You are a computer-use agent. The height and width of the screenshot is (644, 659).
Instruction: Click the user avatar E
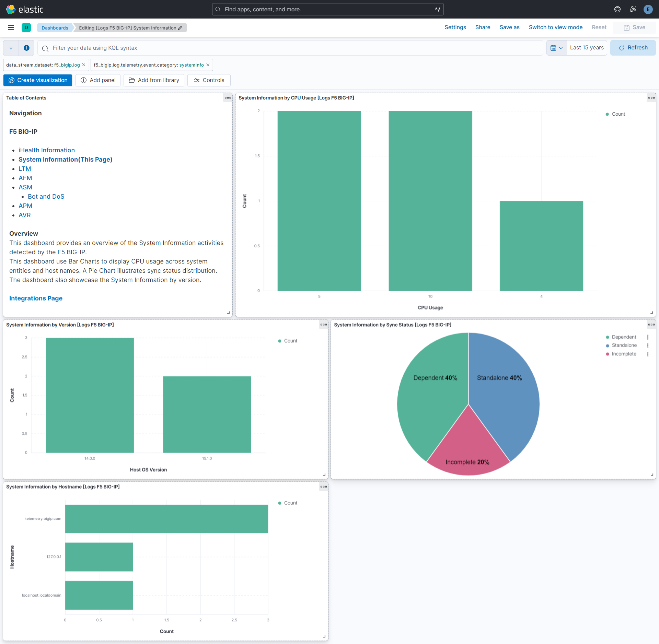click(648, 9)
